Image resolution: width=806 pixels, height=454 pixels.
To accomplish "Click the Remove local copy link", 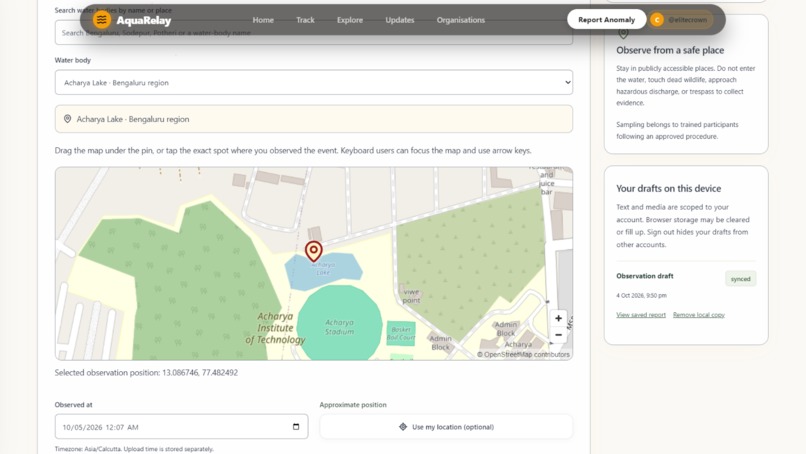I will pos(699,315).
